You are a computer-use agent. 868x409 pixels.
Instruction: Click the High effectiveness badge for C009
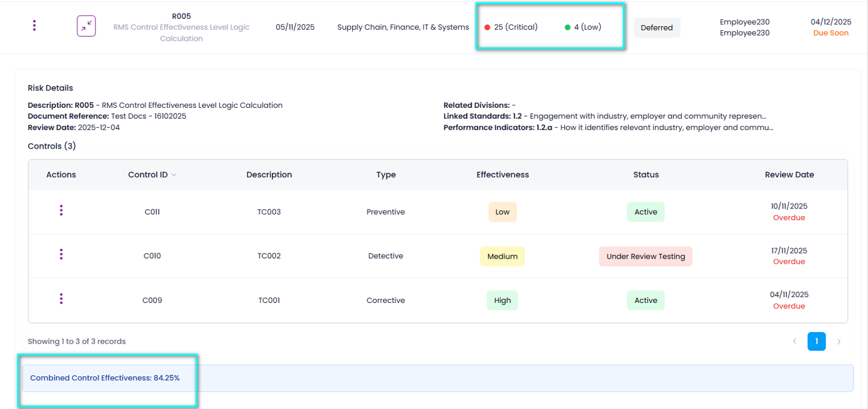pos(502,301)
